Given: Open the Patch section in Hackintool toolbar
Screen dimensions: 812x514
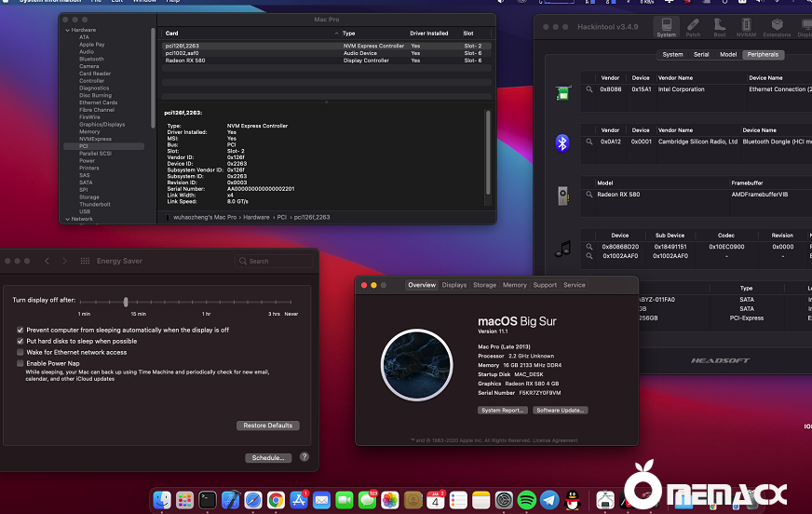Looking at the screenshot, I should pos(693,28).
